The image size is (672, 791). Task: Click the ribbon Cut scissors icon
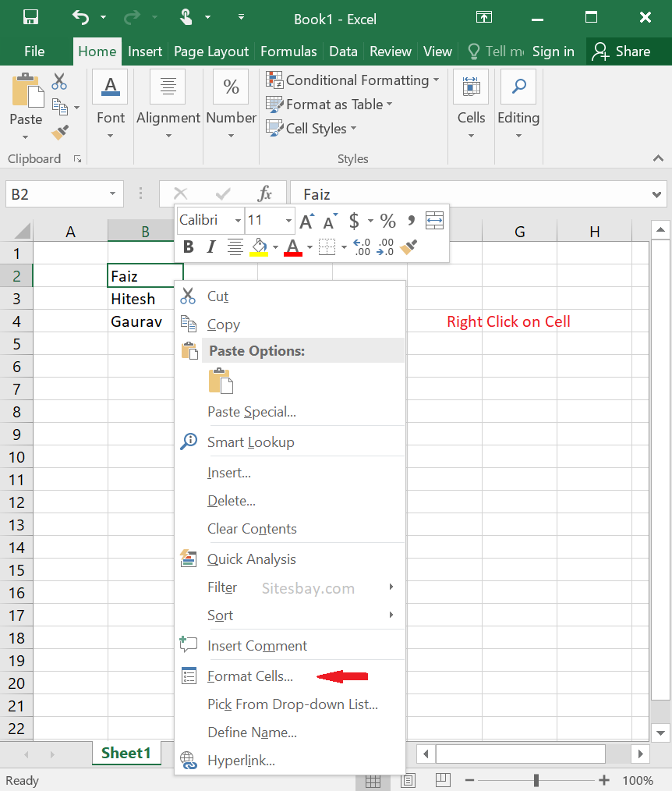pos(59,81)
